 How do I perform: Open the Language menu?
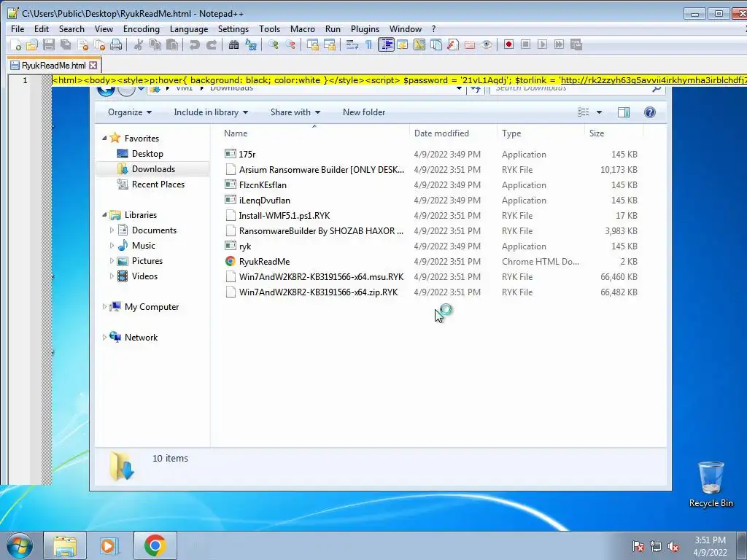189,29
